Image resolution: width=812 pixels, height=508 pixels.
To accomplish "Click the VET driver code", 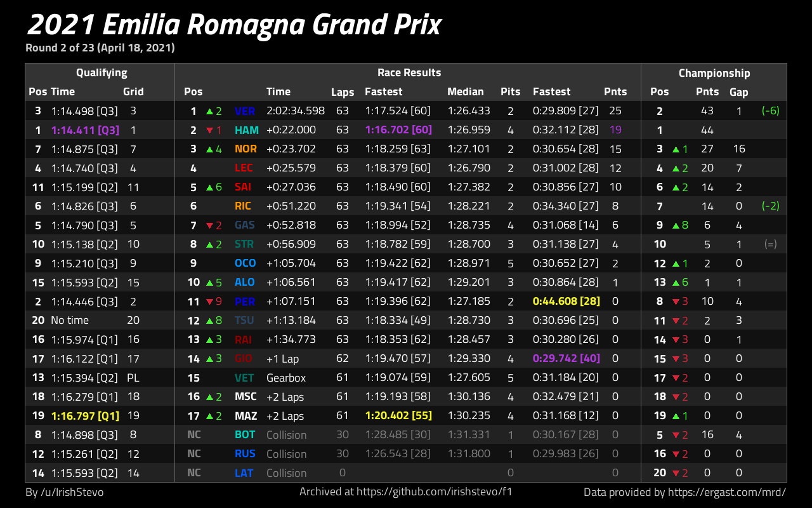I will coord(244,378).
